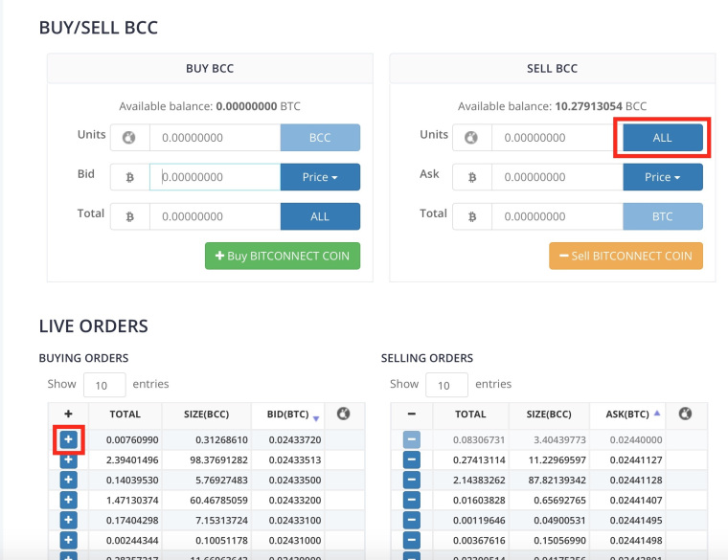Click plus icon in row 0.00760990

[68, 439]
